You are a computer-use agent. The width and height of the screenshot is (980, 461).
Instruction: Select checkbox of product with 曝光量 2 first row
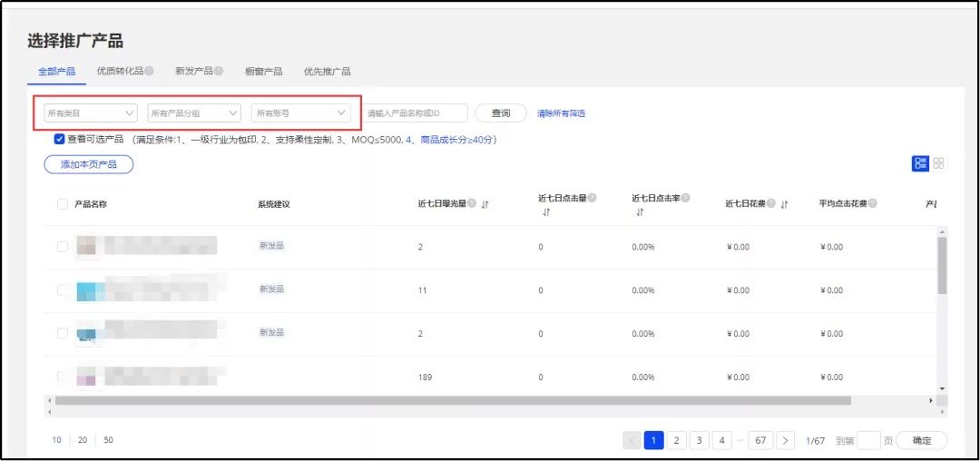pyautogui.click(x=63, y=246)
